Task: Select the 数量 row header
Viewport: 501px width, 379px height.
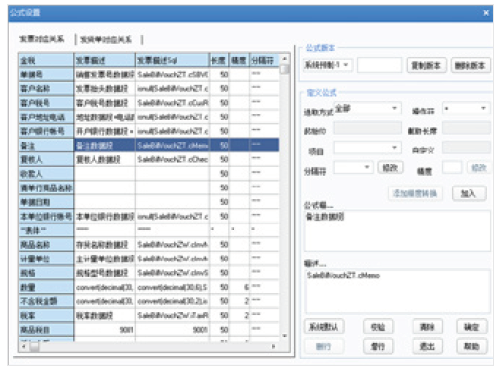Action: (46, 287)
